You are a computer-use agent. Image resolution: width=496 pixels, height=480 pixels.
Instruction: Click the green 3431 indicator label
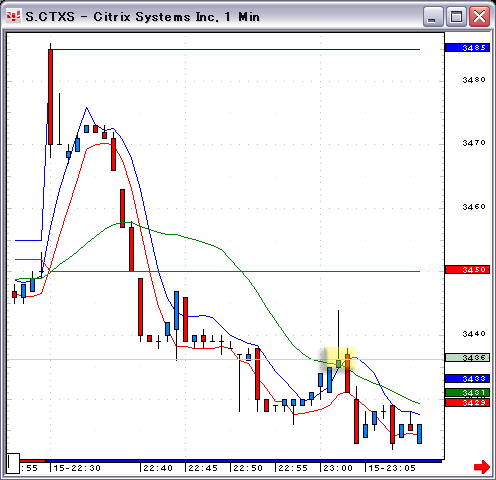point(467,393)
